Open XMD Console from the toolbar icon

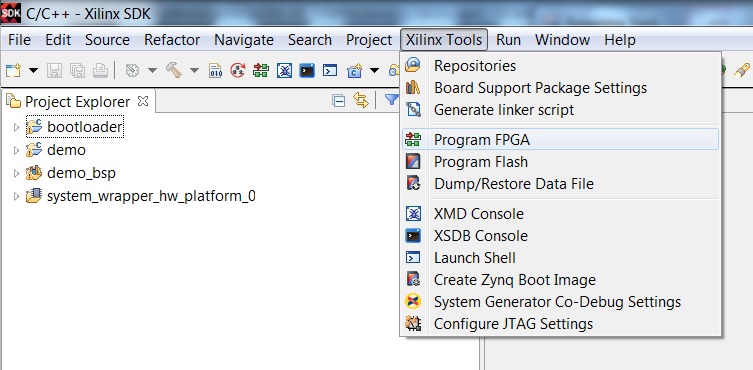click(284, 71)
